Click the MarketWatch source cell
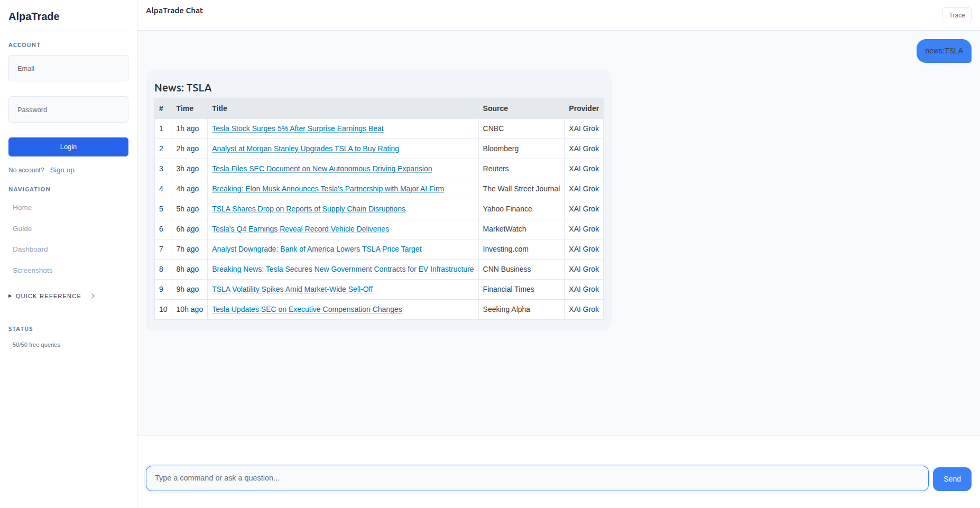 (x=521, y=229)
